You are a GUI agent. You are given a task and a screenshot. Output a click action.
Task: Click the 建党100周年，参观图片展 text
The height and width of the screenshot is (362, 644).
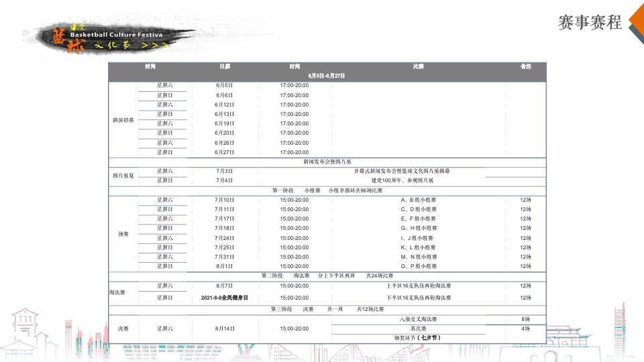pyautogui.click(x=402, y=180)
